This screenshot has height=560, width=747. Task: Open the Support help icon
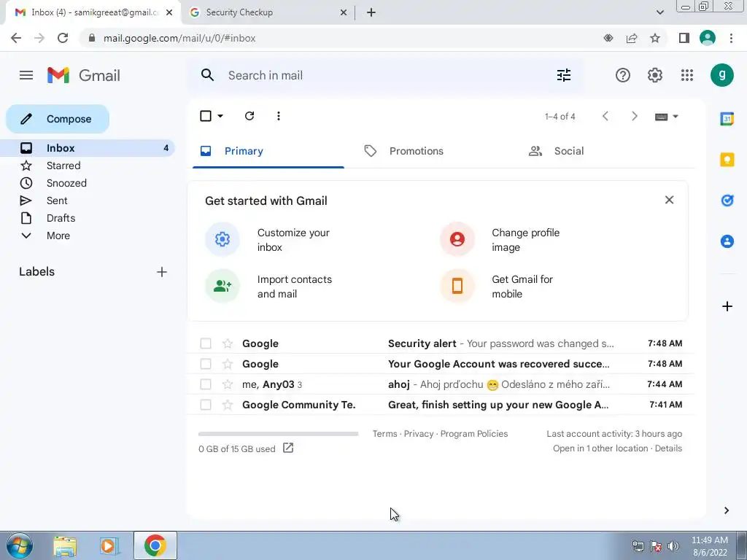pyautogui.click(x=623, y=75)
